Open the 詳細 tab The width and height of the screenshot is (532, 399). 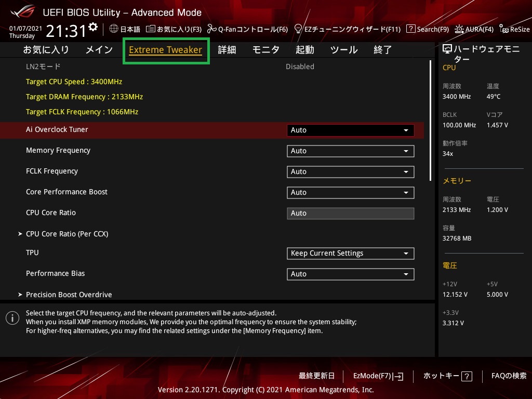(x=227, y=50)
